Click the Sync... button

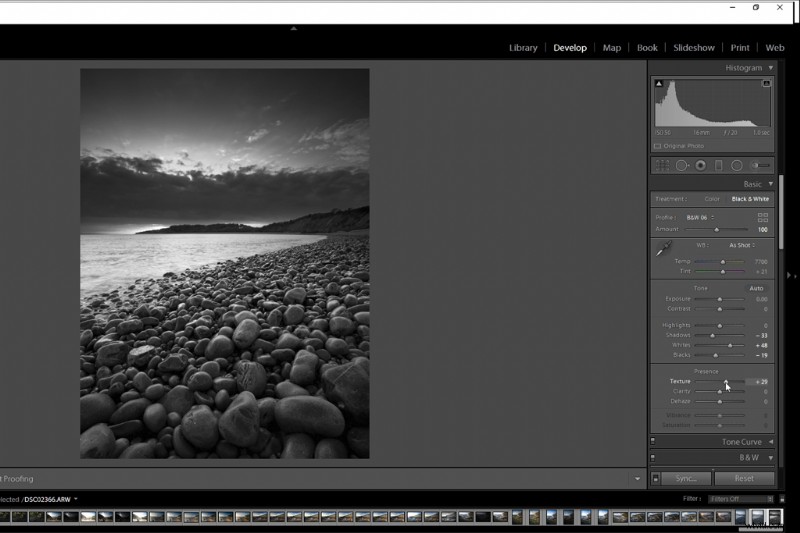686,478
